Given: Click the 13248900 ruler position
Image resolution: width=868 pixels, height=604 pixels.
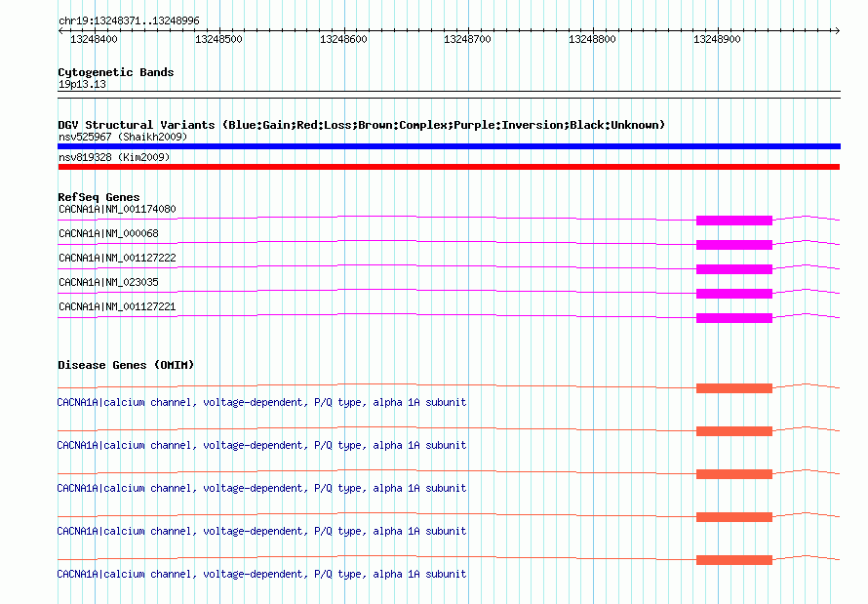Looking at the screenshot, I should pos(717,39).
